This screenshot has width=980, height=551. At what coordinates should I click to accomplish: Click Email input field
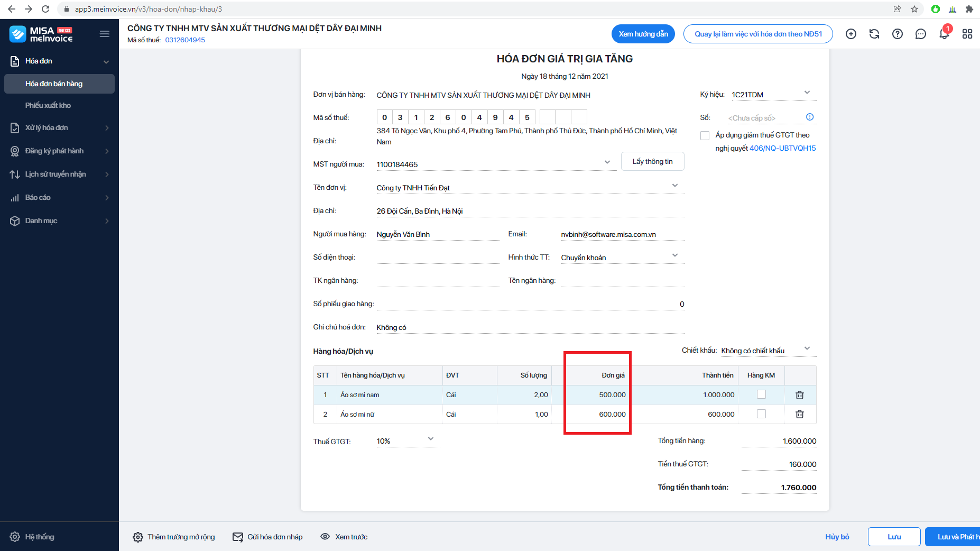[x=622, y=234]
